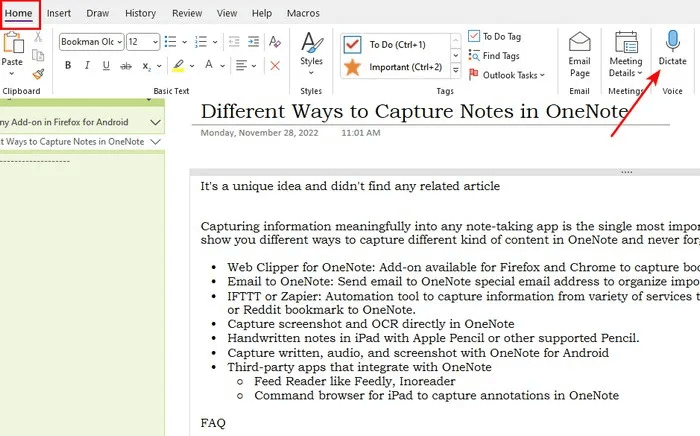Apply numbered list formatting
Image resolution: width=700 pixels, height=436 pixels.
(200, 42)
